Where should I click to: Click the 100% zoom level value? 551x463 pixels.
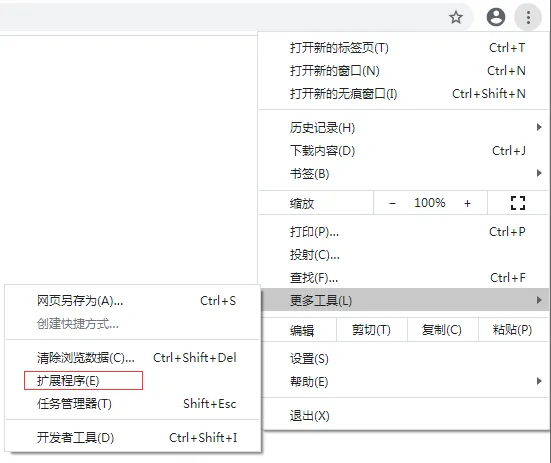429,203
